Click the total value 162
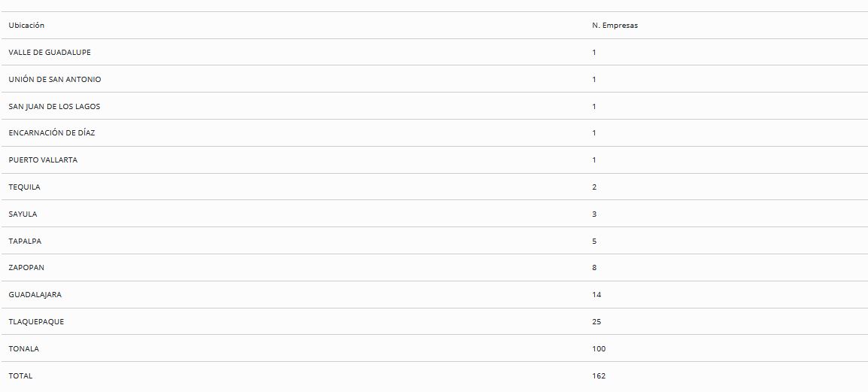Screen dimensions: 868x392 (x=599, y=375)
